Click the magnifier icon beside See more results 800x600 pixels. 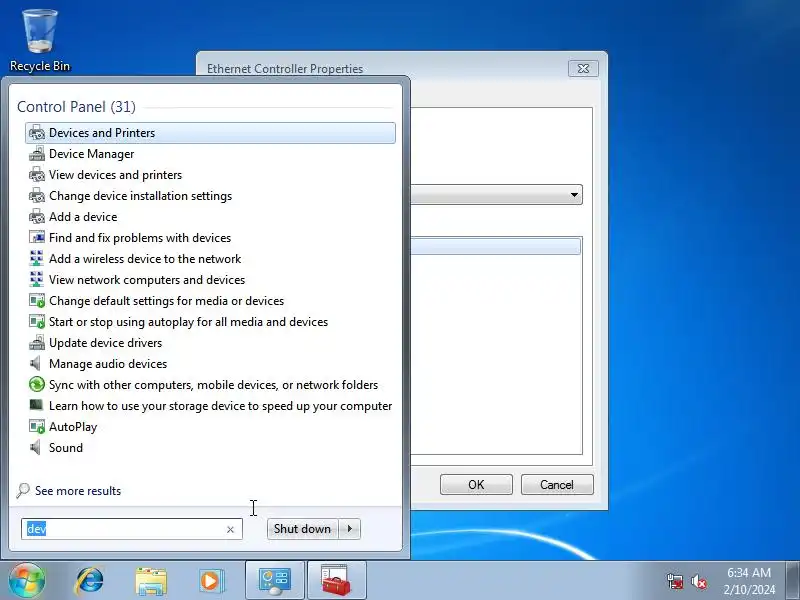(x=23, y=491)
